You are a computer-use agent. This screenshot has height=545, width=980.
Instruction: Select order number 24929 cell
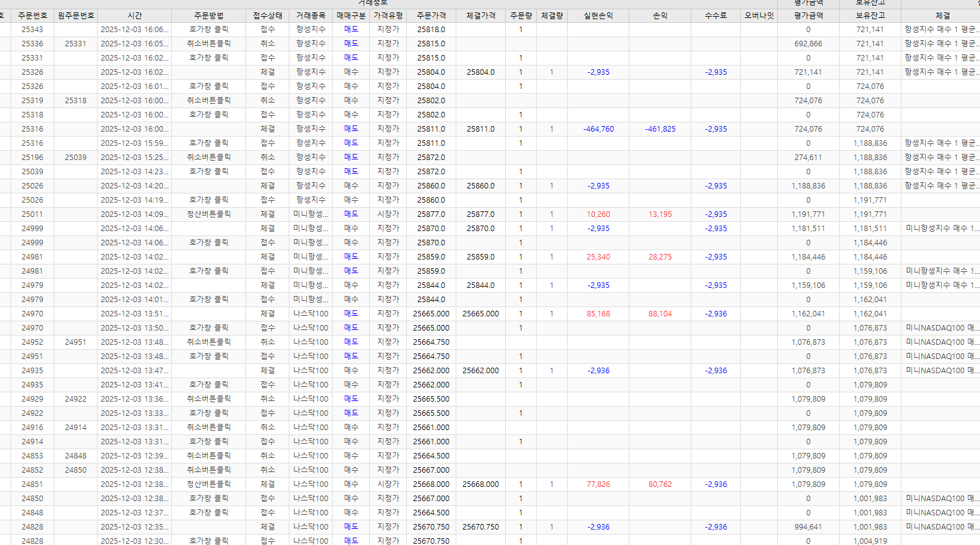tap(32, 399)
